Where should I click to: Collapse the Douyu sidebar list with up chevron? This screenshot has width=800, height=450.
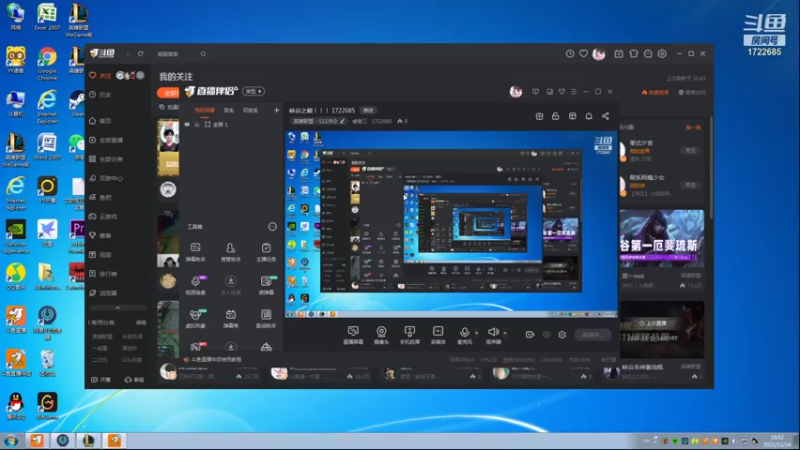pos(118,308)
